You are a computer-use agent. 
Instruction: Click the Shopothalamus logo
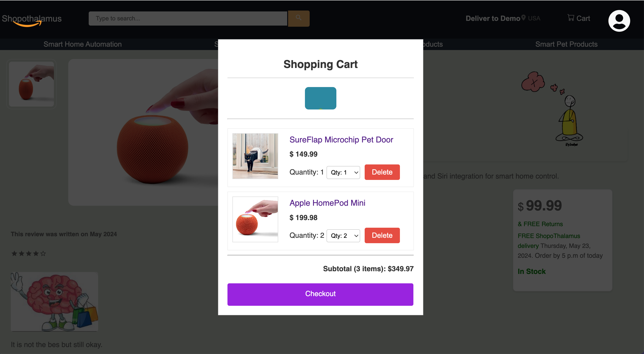point(32,19)
